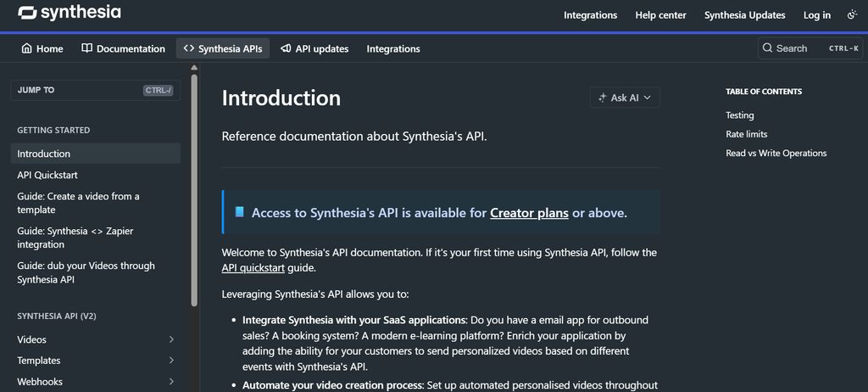This screenshot has width=868, height=392.
Task: Open Webhooks in the sidebar
Action: [x=40, y=382]
